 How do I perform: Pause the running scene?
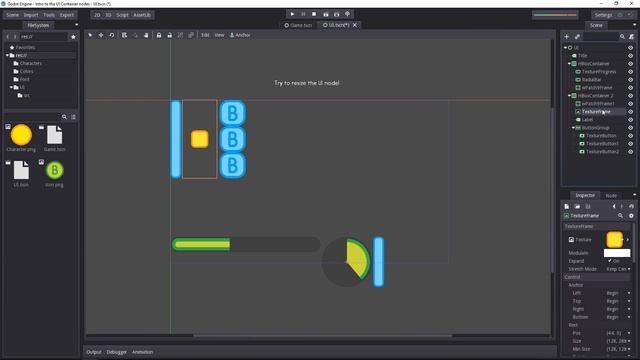click(303, 14)
